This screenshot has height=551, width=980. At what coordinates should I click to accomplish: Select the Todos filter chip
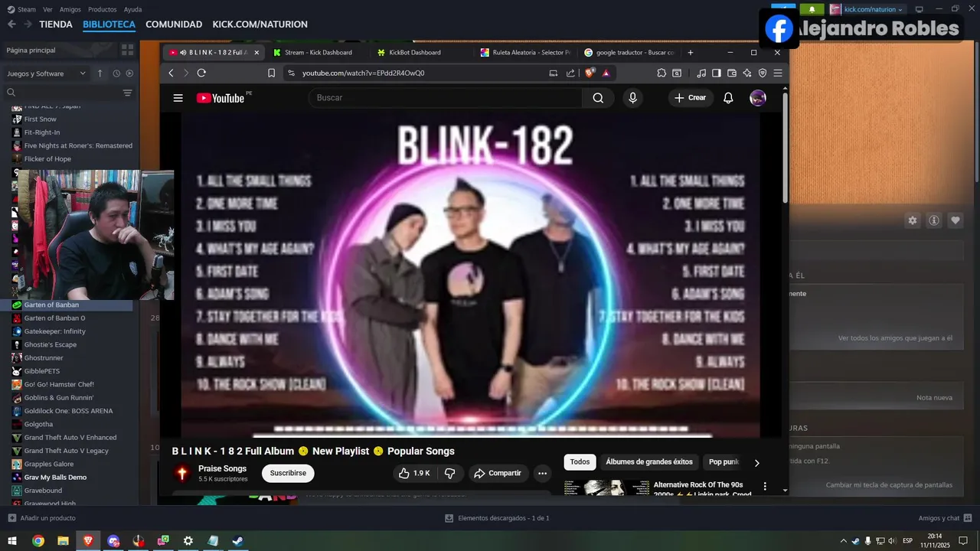tap(580, 462)
